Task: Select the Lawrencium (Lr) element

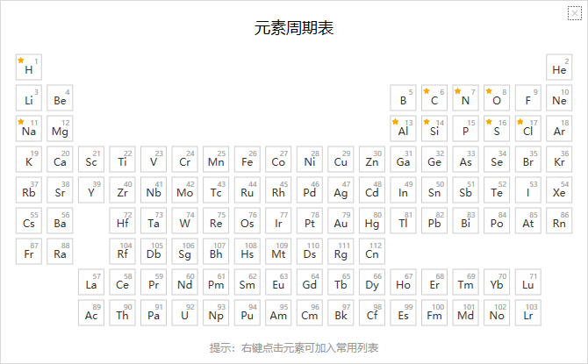Action: [x=528, y=313]
